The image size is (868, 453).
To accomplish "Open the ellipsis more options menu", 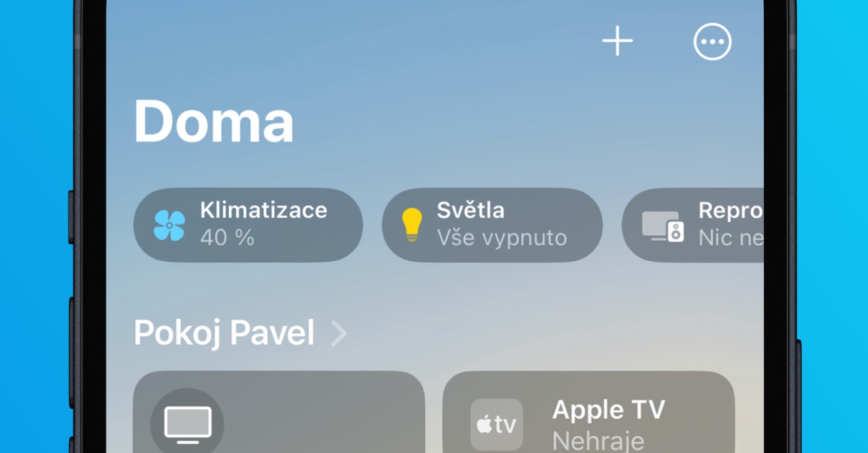I will (712, 42).
